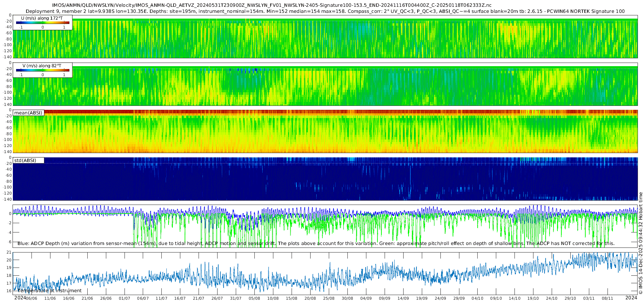Click the 01/07 date tick on time axis
644x304 pixels.
(x=125, y=298)
